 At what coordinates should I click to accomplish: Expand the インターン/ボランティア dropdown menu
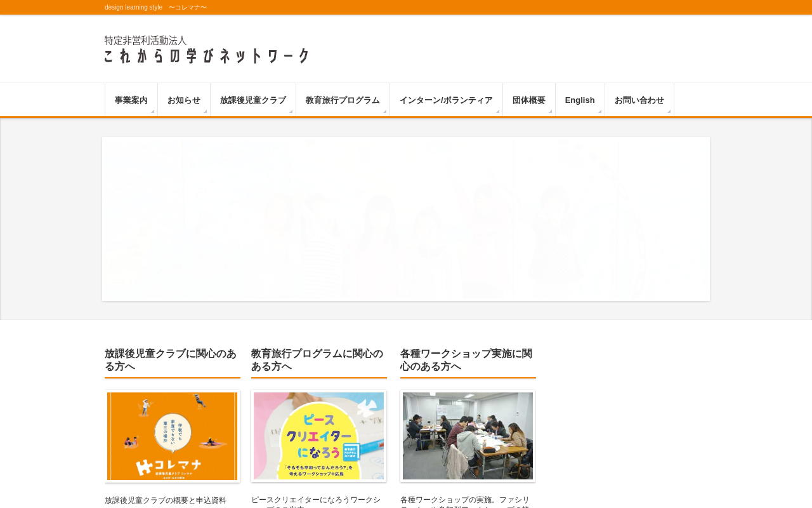coord(446,100)
